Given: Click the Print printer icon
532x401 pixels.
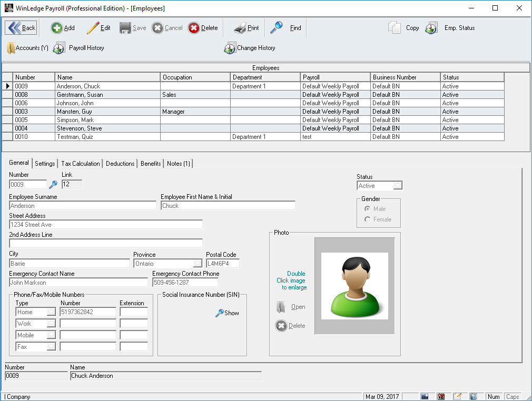Looking at the screenshot, I should tap(240, 28).
